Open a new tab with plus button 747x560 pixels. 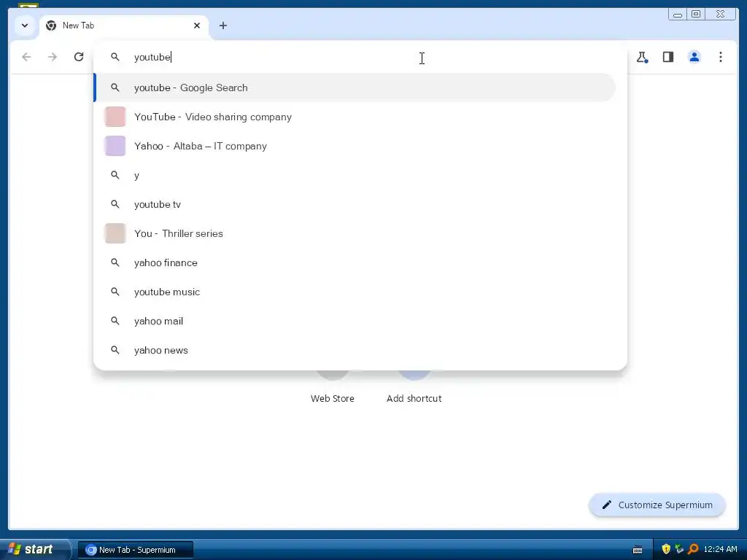(223, 26)
